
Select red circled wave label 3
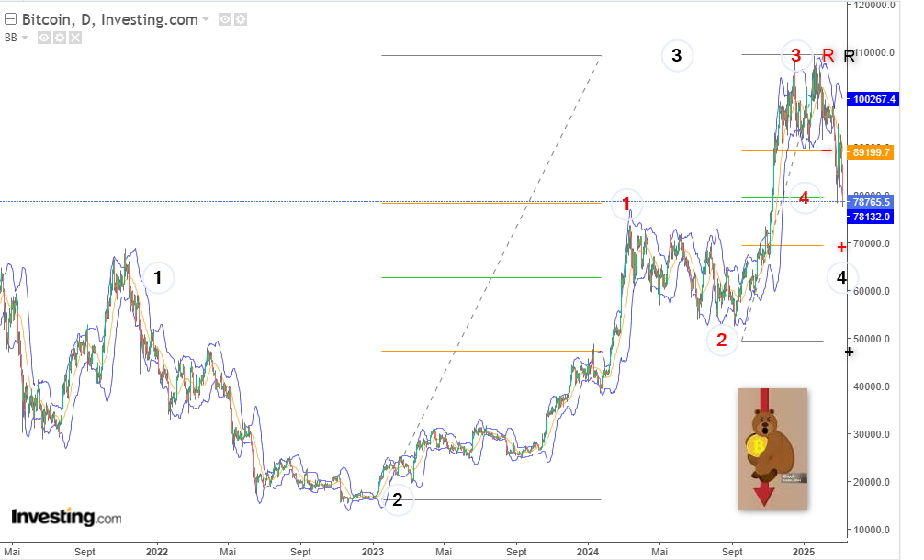[796, 56]
